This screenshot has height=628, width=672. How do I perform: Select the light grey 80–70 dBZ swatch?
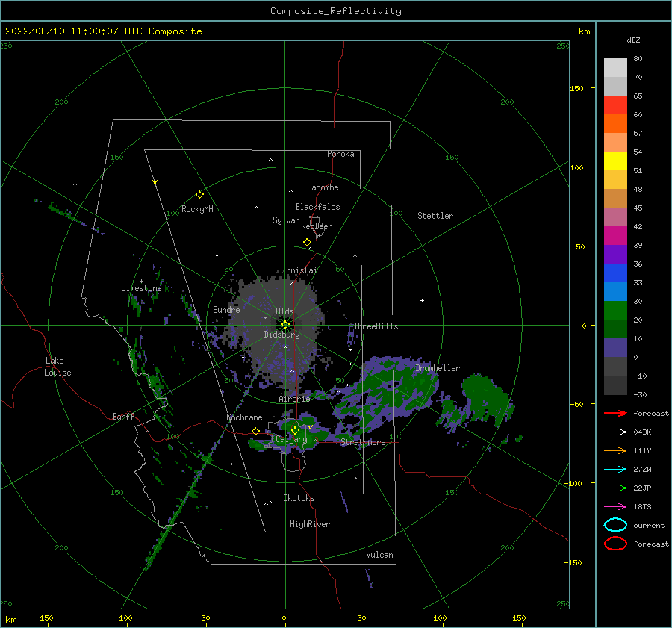[x=615, y=68]
